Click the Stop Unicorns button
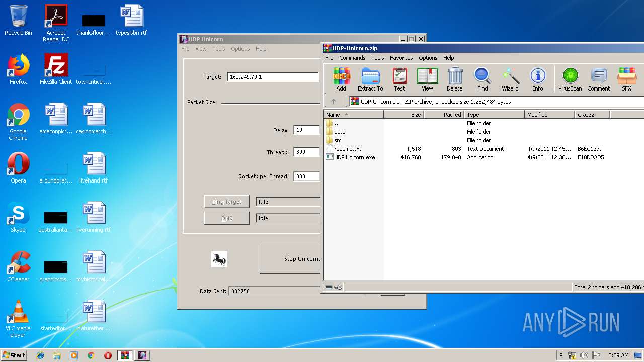Image resolution: width=644 pixels, height=362 pixels. point(290,259)
